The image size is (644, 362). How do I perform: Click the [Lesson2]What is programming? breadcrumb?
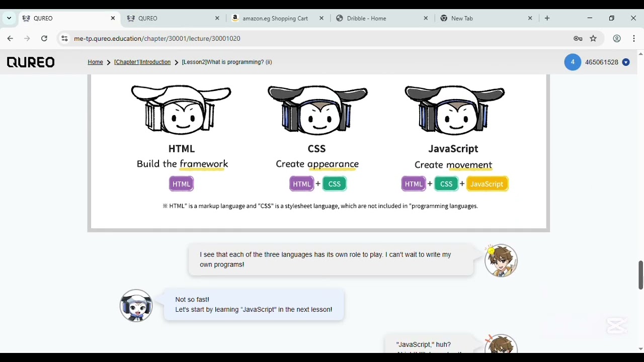pos(227,62)
